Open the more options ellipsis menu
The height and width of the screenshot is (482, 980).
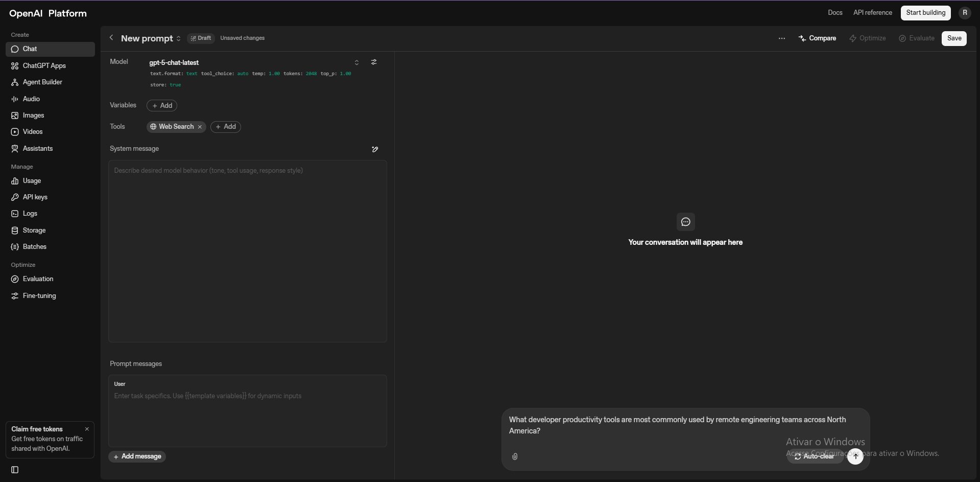[782, 38]
